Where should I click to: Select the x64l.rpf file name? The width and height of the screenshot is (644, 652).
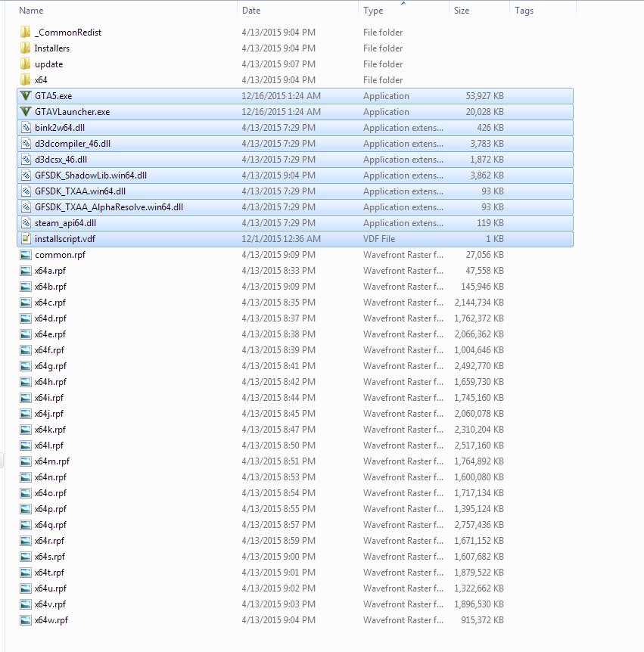click(49, 446)
